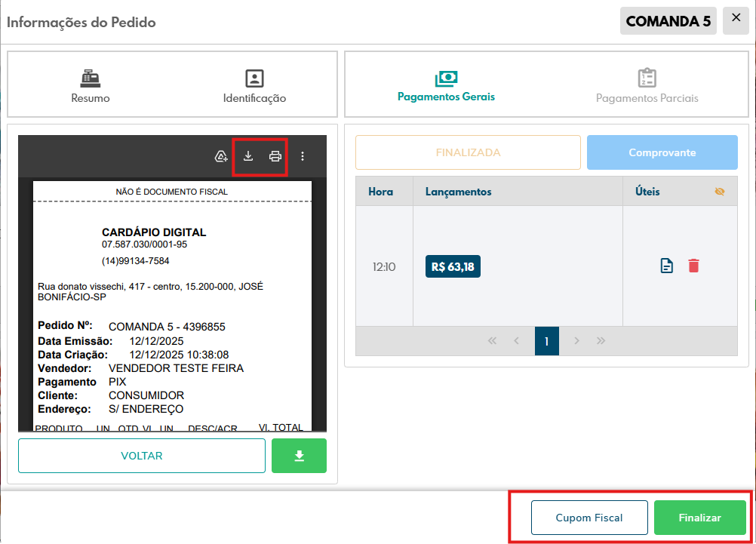756x544 pixels.
Task: Open the PDF viewer three-dot menu
Action: tap(303, 156)
